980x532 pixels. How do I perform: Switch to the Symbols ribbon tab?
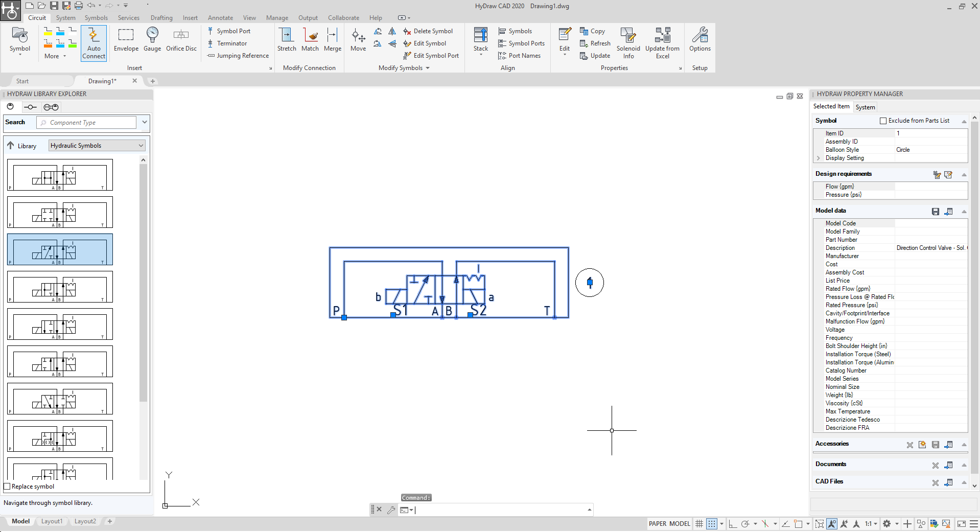click(96, 18)
